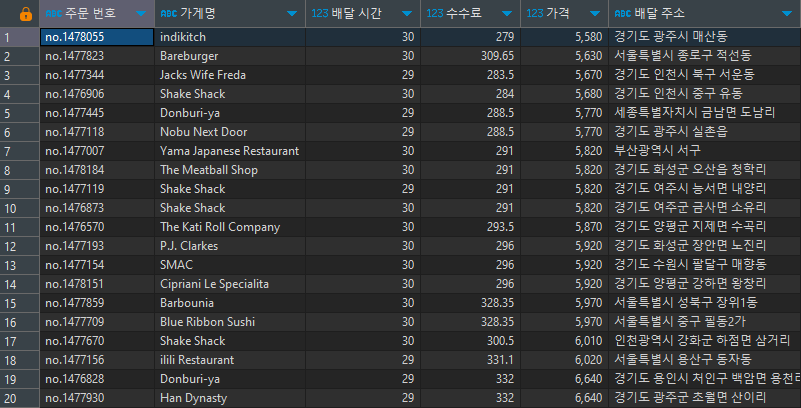The height and width of the screenshot is (408, 801).
Task: Click store name Cipriani Le Specialita
Action: click(x=215, y=284)
